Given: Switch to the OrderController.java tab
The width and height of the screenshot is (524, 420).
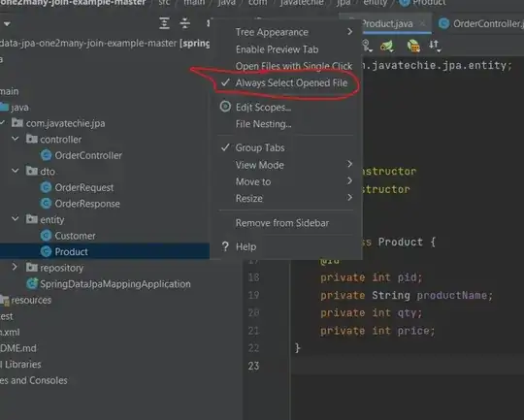Looking at the screenshot, I should pyautogui.click(x=481, y=23).
